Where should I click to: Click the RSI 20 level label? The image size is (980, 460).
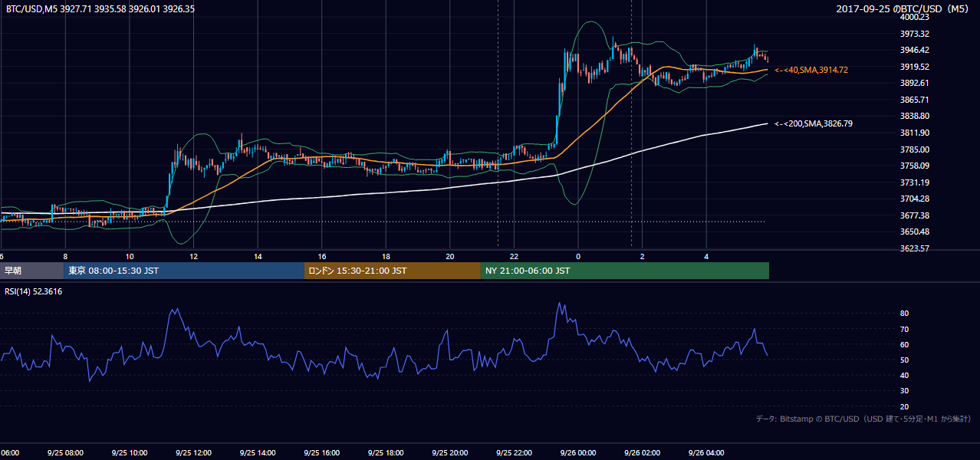[904, 406]
